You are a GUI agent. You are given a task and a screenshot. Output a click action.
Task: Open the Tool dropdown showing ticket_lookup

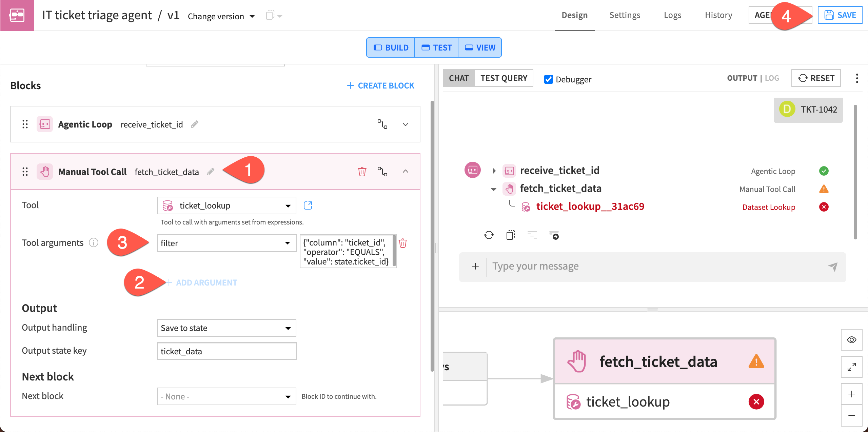pyautogui.click(x=227, y=205)
